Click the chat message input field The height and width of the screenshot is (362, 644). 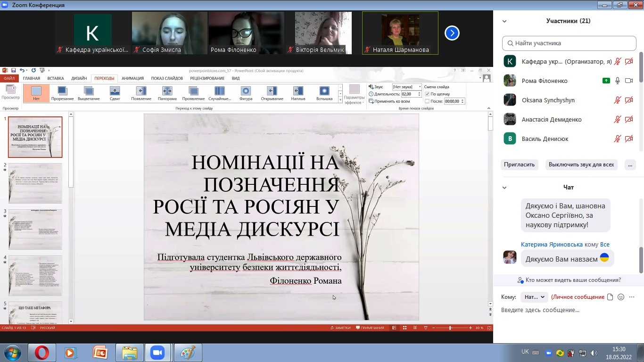click(568, 310)
